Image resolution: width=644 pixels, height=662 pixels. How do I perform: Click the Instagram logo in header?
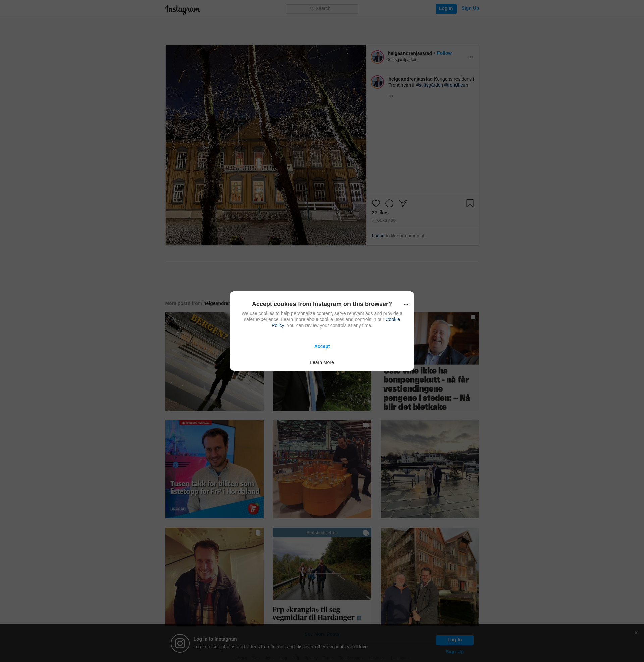click(x=182, y=9)
